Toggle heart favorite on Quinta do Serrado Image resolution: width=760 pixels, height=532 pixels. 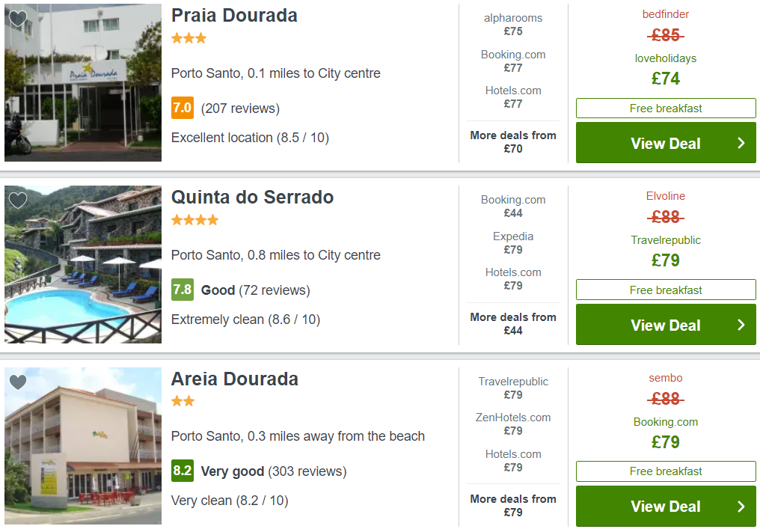click(18, 201)
